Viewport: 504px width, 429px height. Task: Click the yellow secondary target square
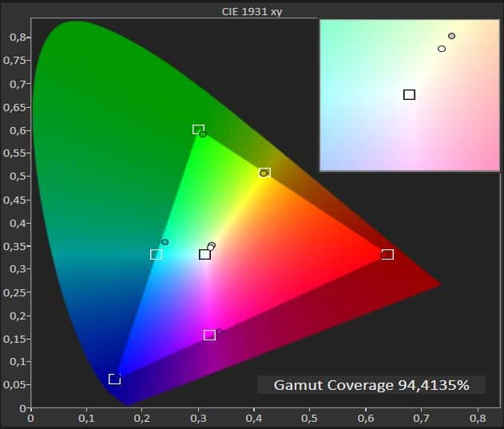click(x=264, y=173)
